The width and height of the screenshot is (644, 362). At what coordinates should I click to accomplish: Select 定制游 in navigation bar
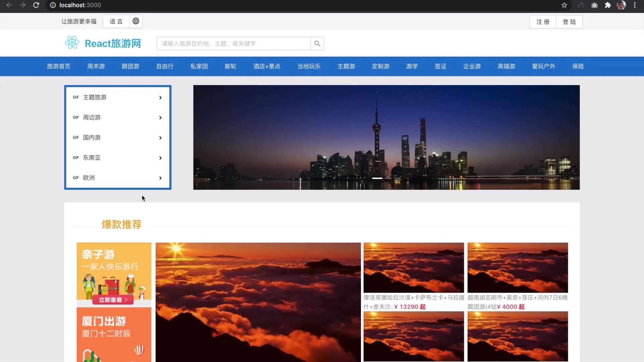(381, 66)
